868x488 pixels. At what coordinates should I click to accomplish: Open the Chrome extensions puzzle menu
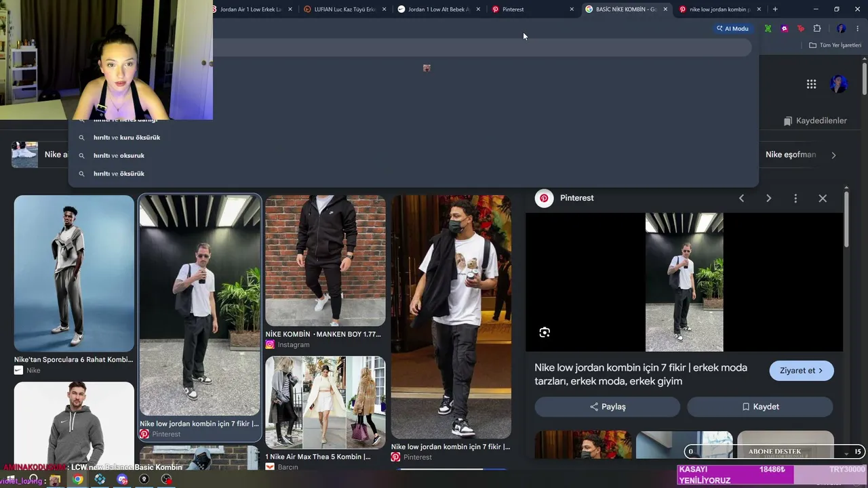click(x=817, y=28)
